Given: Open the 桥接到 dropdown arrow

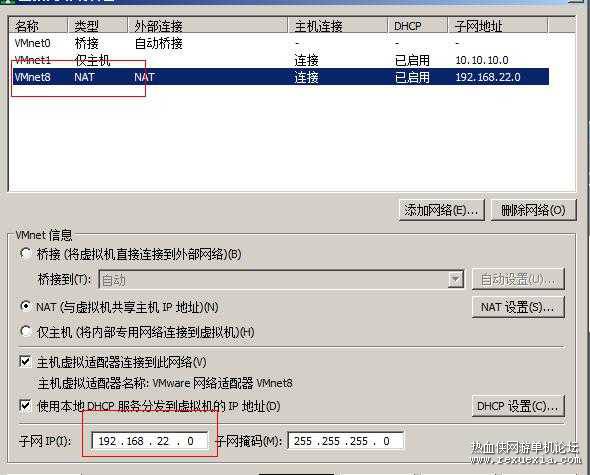Looking at the screenshot, I should [455, 279].
